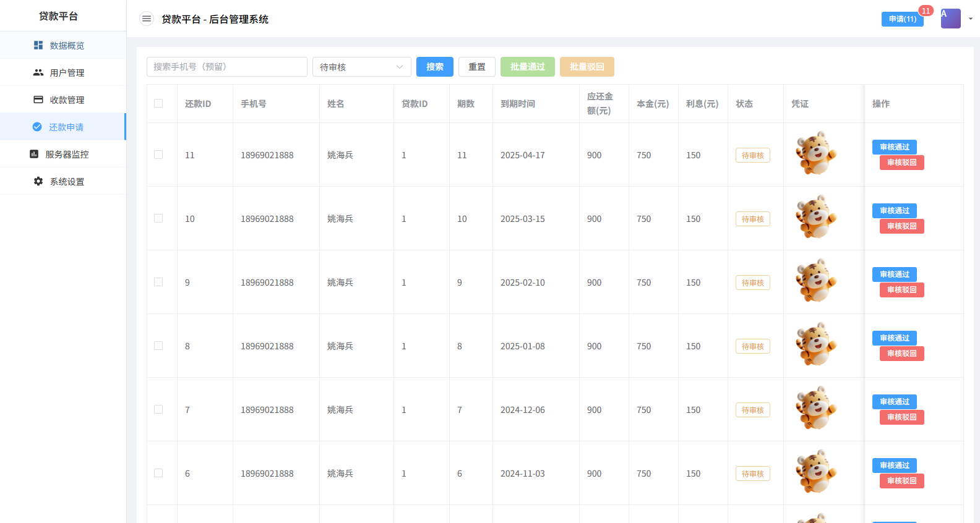Screen dimensions: 980x523
Task: Click the 系统设置 gear icon
Action: click(38, 181)
